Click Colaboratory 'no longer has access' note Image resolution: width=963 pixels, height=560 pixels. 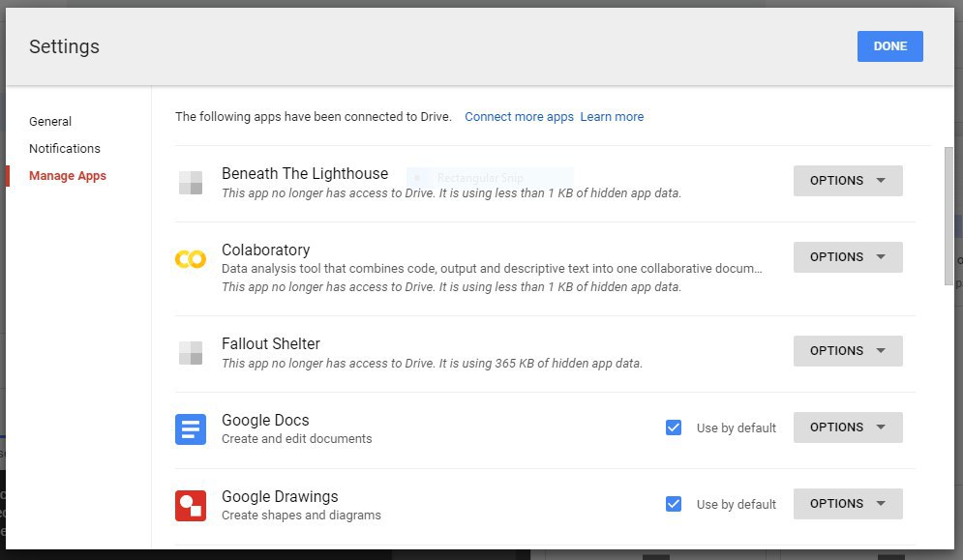tap(451, 287)
